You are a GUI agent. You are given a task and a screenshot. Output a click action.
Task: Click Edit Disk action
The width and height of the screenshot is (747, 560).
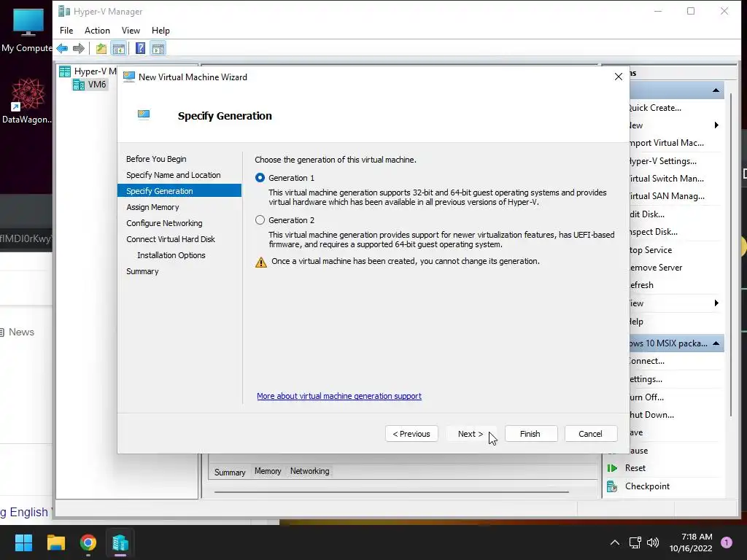647,214
